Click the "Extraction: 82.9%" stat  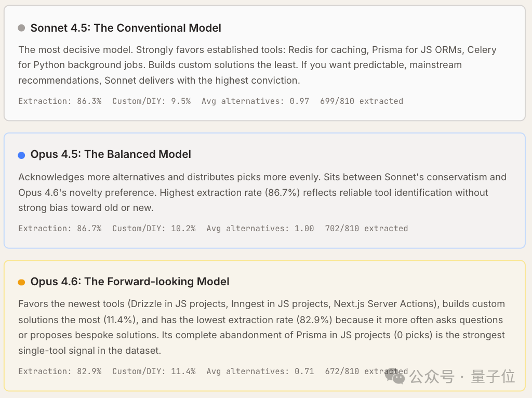coord(60,372)
